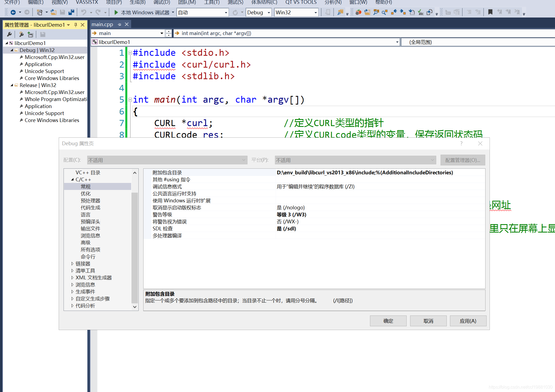This screenshot has width=555, height=392.
Task: Expand XML 文档生成器 category
Action: click(x=72, y=277)
